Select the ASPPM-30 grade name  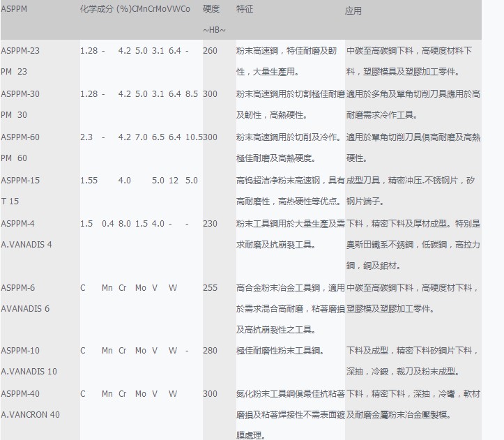pos(20,94)
